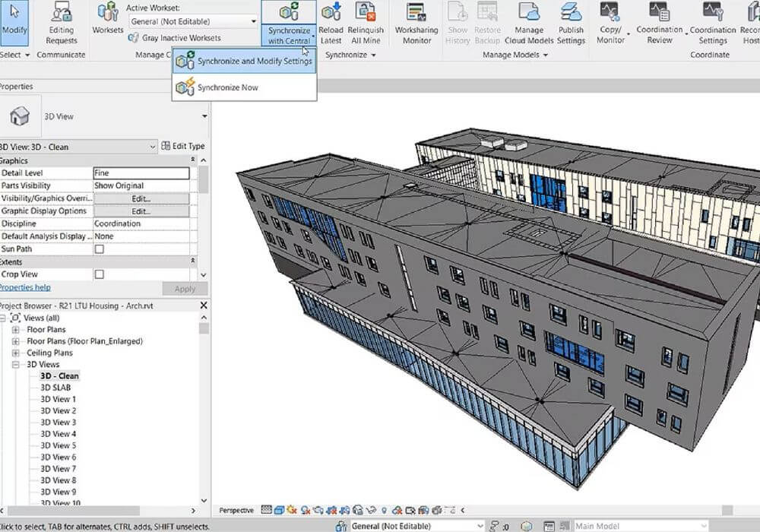
Task: Open the Active Workset dropdown
Action: coord(253,21)
